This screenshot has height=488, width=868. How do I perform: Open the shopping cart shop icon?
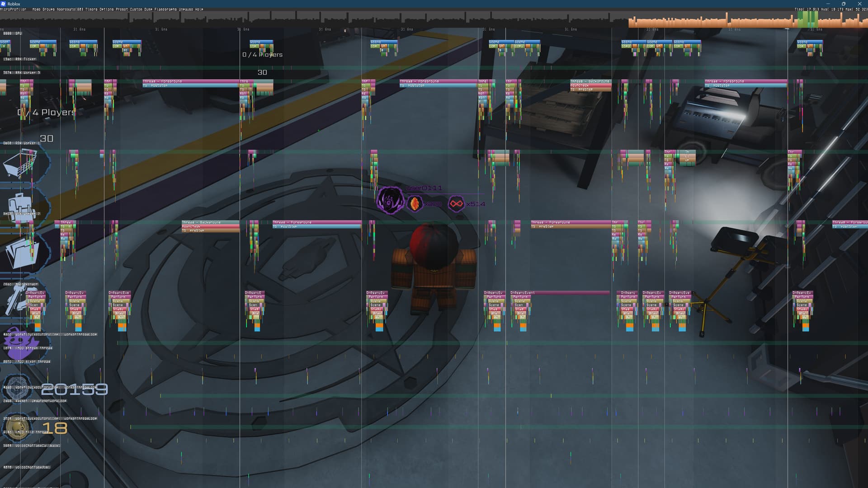[x=20, y=164]
